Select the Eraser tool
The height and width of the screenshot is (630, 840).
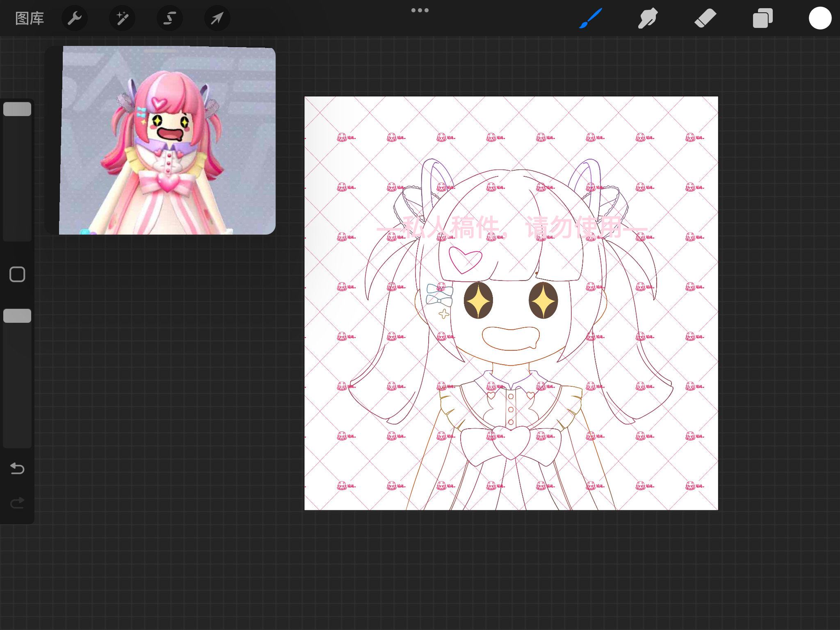click(705, 18)
